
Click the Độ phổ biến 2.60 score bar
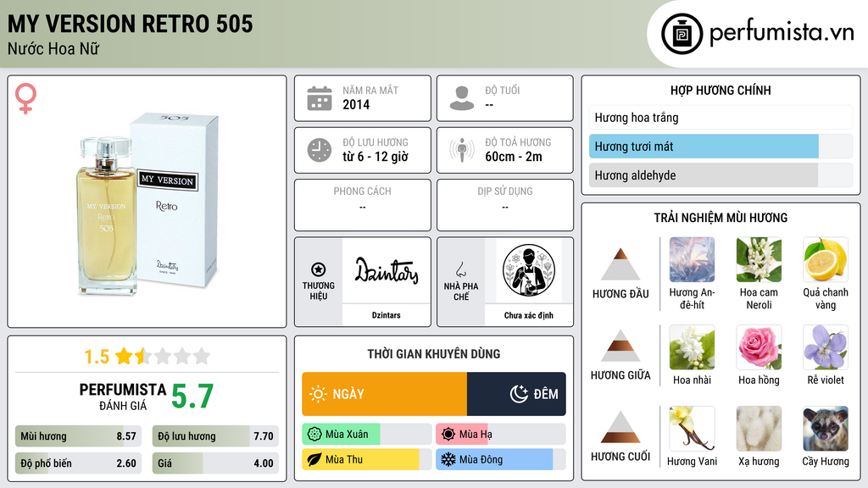[79, 463]
